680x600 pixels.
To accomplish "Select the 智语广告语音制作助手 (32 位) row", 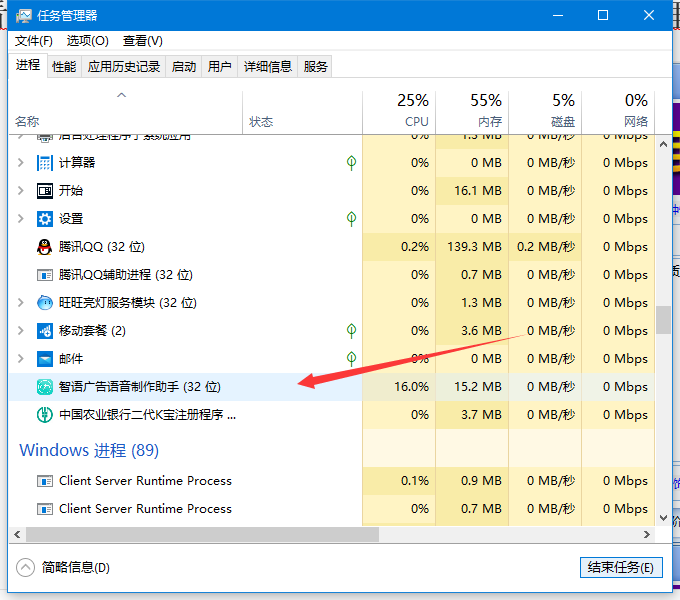I will (x=332, y=387).
